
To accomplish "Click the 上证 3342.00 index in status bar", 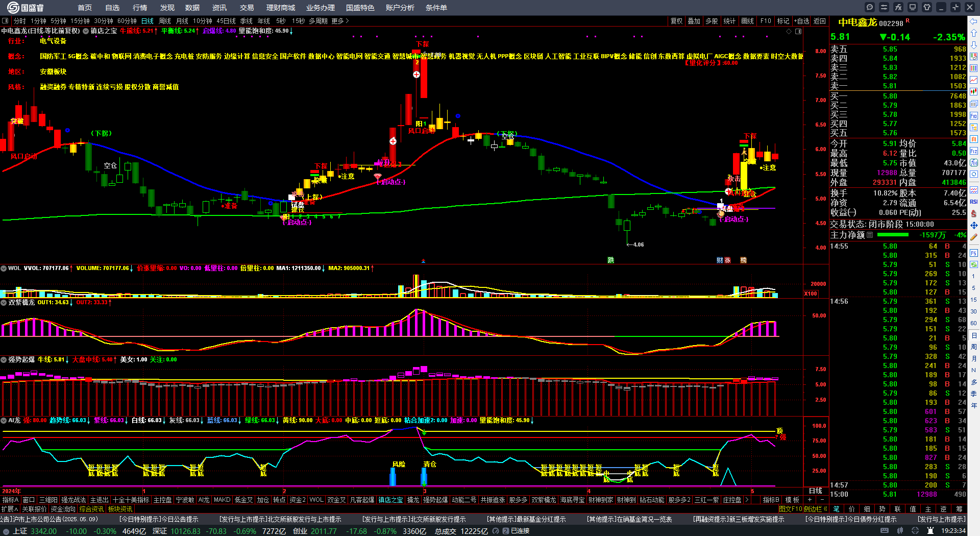I will pos(35,531).
